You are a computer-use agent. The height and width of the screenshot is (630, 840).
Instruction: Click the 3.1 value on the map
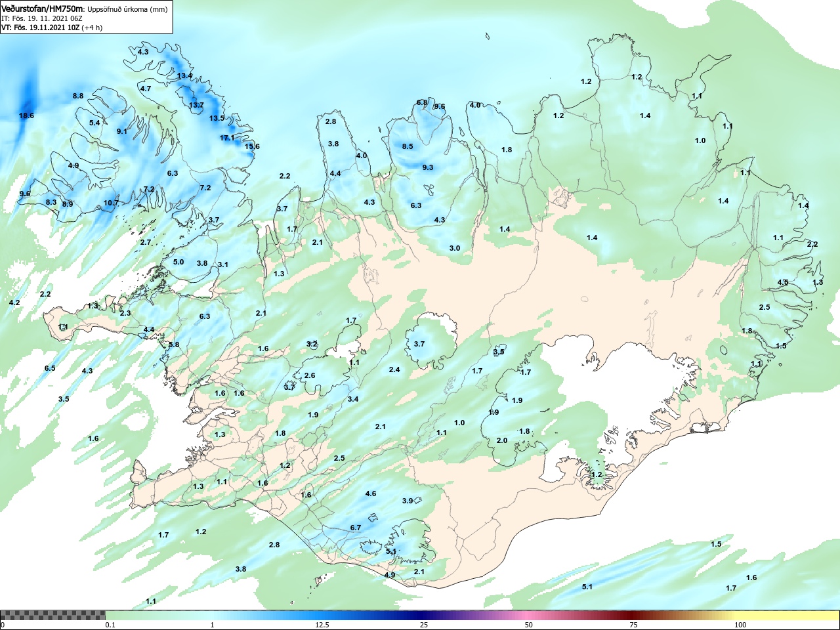[x=223, y=264]
